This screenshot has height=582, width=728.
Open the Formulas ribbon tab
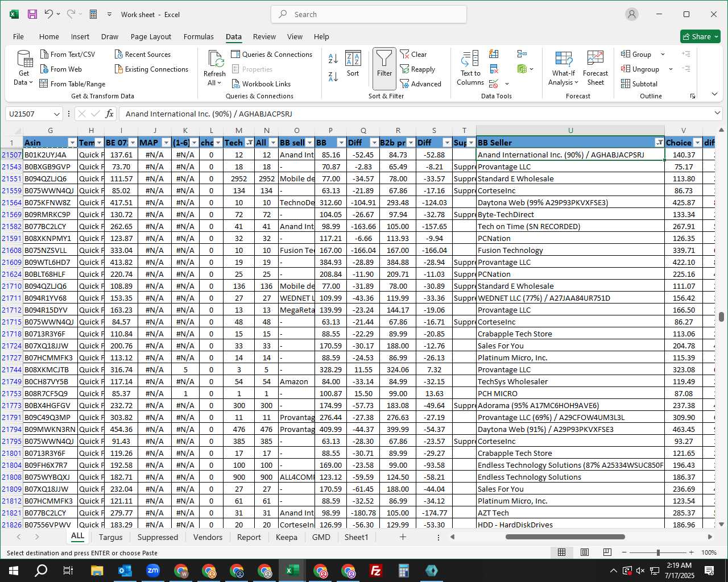(198, 36)
